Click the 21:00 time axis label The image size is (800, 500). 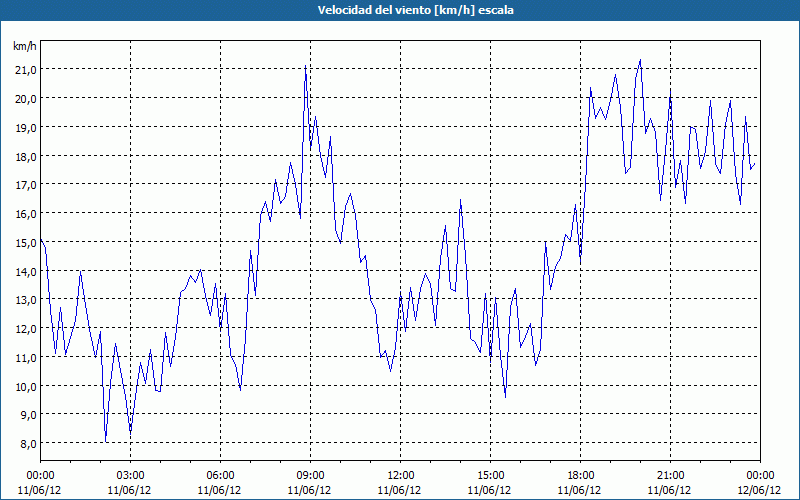click(x=670, y=476)
